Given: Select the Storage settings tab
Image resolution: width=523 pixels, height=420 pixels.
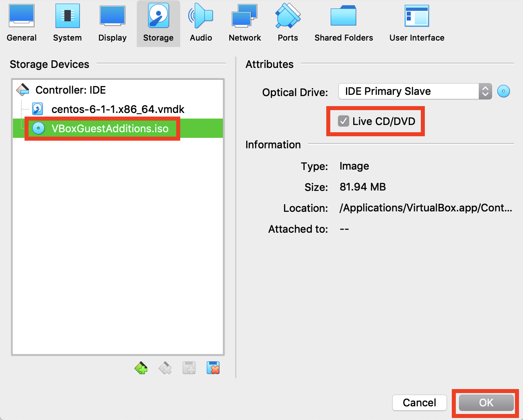Looking at the screenshot, I should click(x=159, y=23).
